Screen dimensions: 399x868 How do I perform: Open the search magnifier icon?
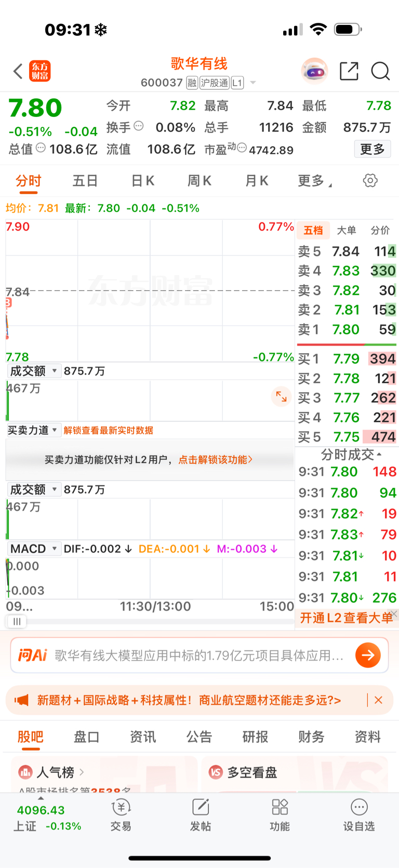(380, 71)
